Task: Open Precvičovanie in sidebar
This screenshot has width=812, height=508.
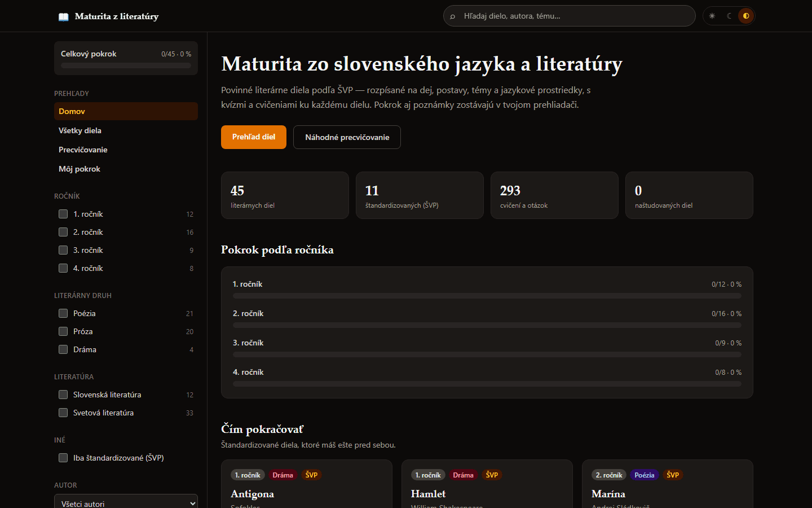Action: point(126,150)
